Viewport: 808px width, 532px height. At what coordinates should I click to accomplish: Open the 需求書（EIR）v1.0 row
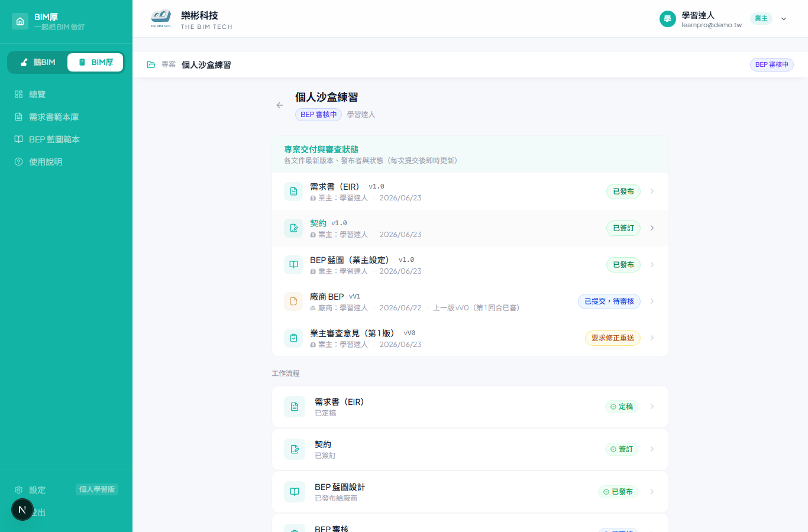tap(470, 192)
